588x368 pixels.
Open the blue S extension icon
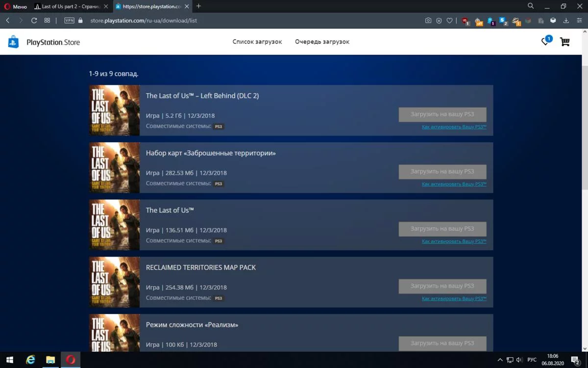tap(503, 21)
